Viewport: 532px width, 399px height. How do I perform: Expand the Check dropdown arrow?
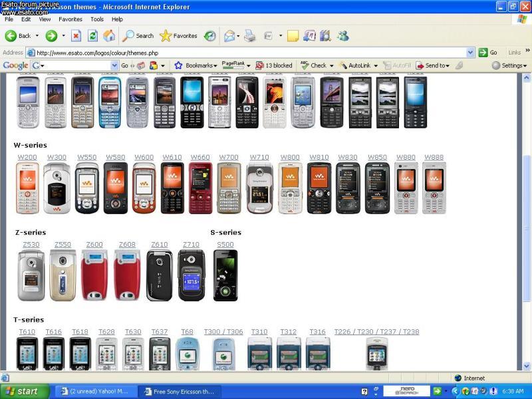click(331, 66)
